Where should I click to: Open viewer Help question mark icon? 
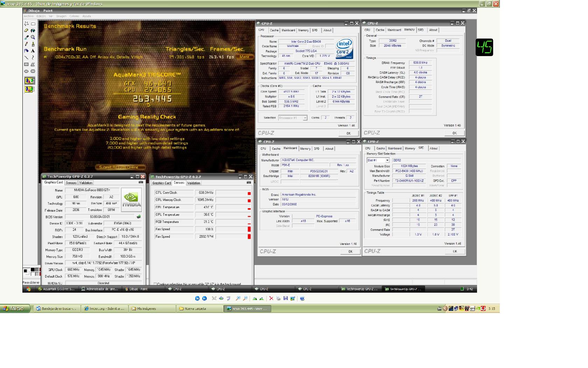302,298
